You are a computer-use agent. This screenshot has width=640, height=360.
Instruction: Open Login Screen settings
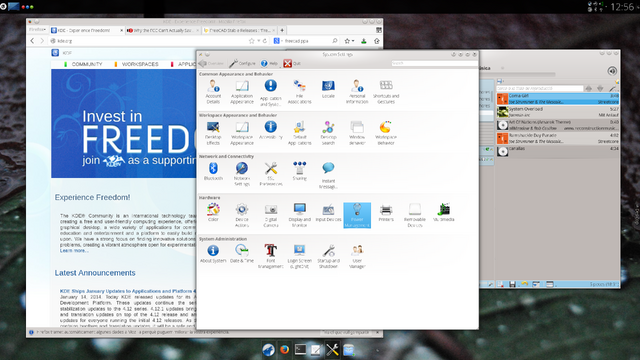[x=300, y=257]
